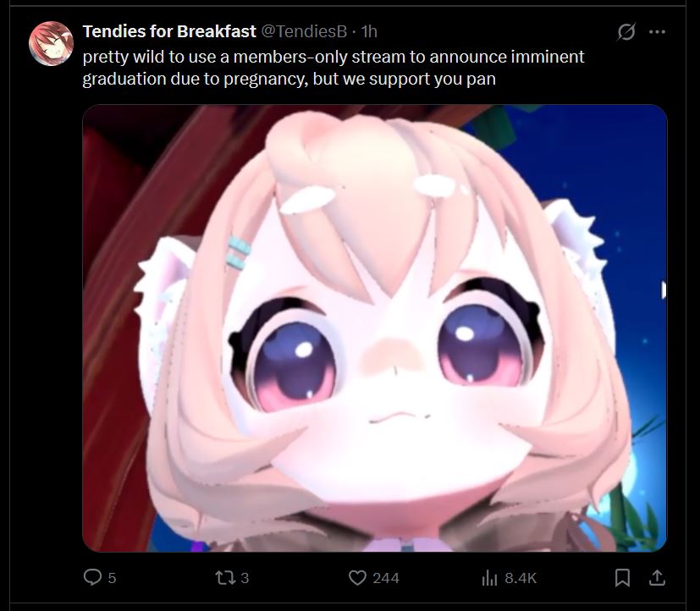Click the like count 244
The image size is (700, 611).
tap(386, 579)
